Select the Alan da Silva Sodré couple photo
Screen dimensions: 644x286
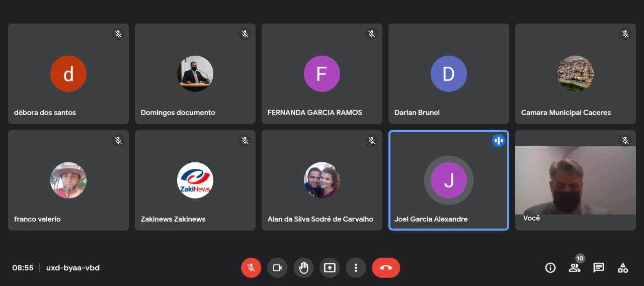pos(322,180)
